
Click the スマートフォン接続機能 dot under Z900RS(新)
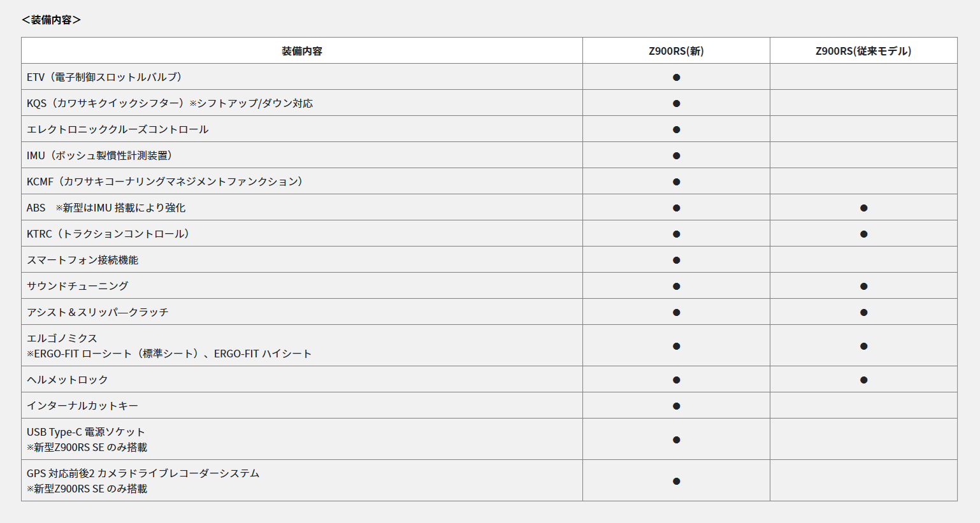point(676,260)
